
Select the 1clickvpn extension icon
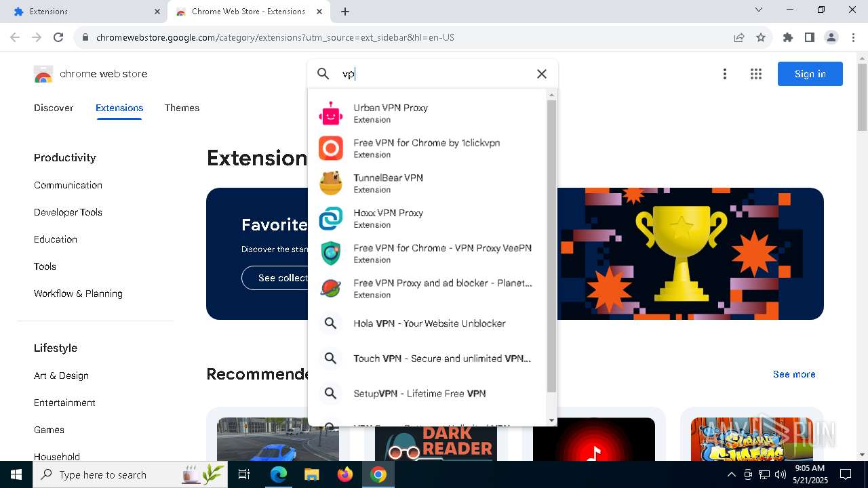pyautogui.click(x=331, y=148)
